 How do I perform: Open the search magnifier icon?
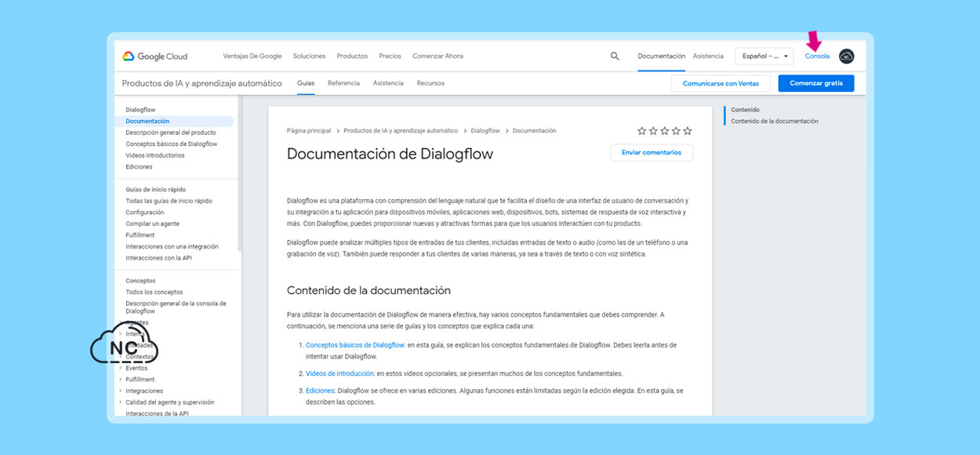(615, 56)
